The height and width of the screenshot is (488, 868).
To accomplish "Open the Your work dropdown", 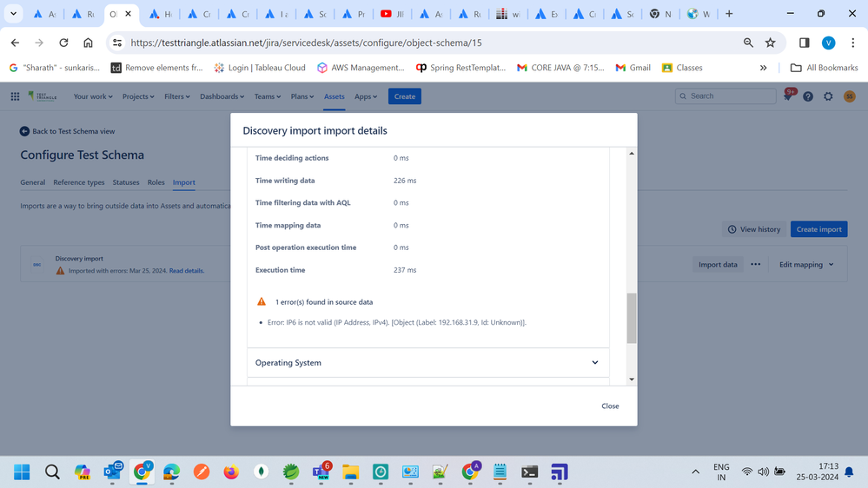I will click(x=93, y=96).
